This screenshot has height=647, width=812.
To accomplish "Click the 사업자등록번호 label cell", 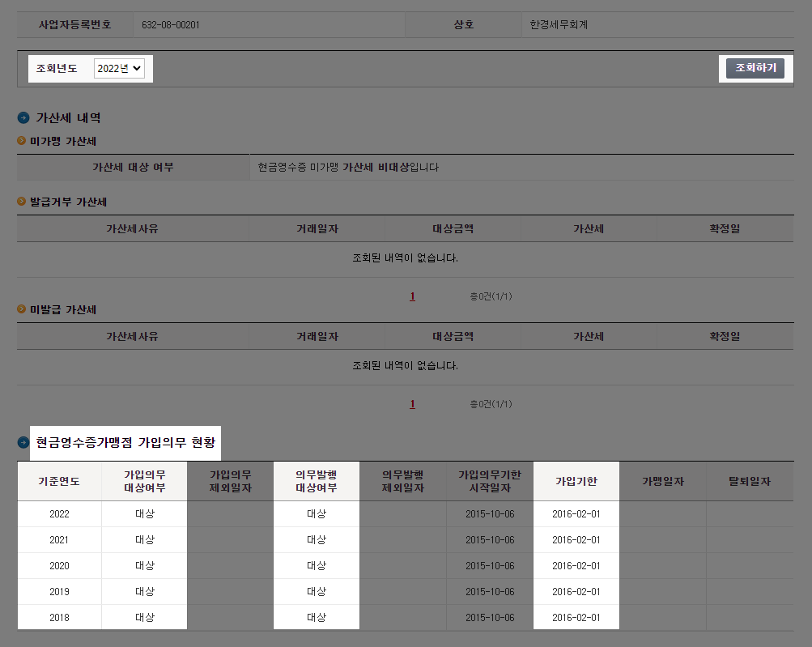I will [75, 25].
